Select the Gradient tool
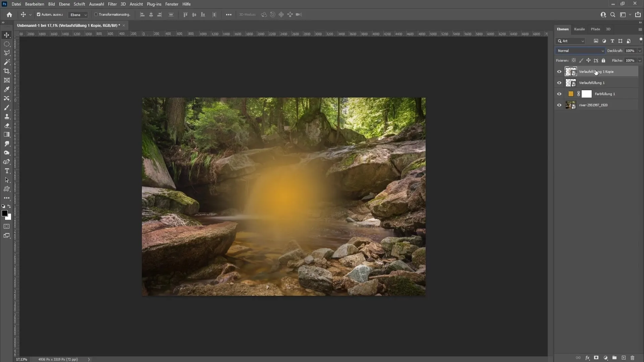The height and width of the screenshot is (362, 644). [7, 134]
